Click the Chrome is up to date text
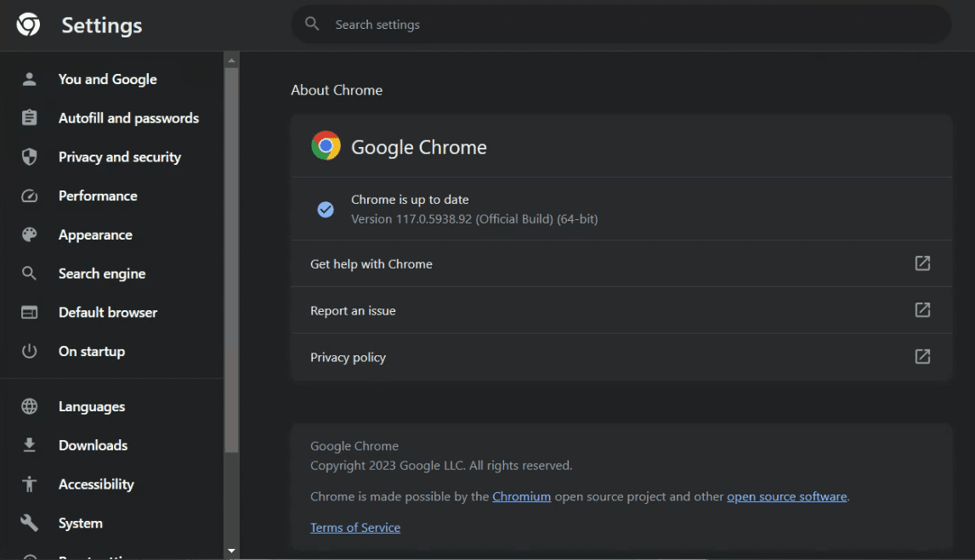The height and width of the screenshot is (560, 975). coord(410,200)
